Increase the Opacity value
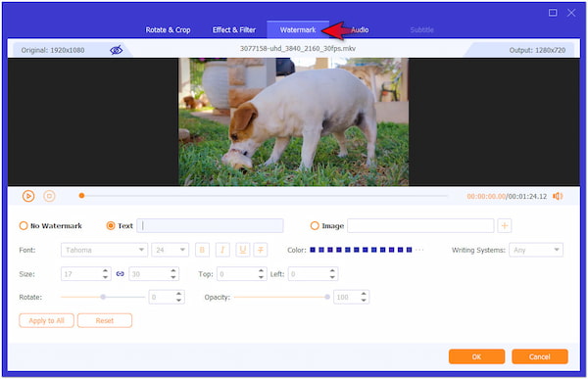Viewport: 588px width, 379px height. coord(364,294)
